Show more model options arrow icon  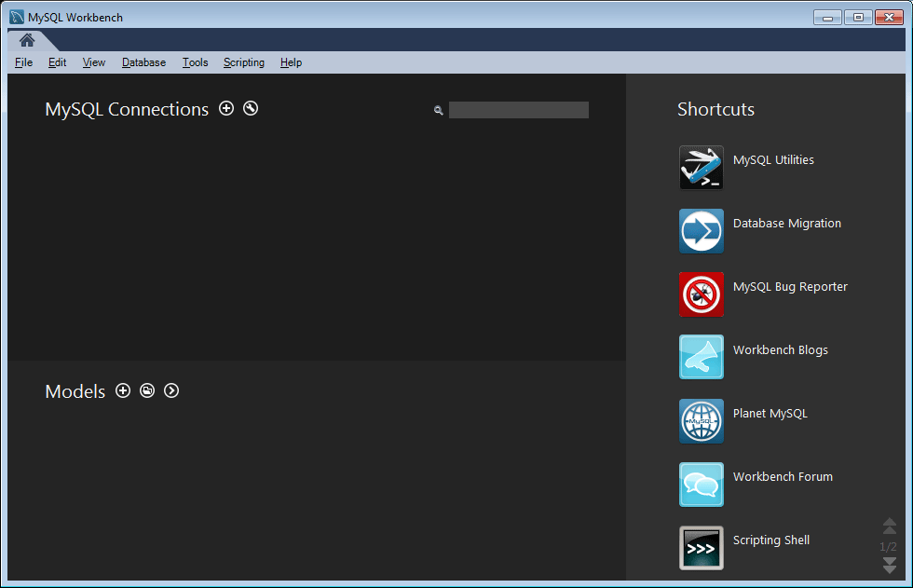coord(171,390)
